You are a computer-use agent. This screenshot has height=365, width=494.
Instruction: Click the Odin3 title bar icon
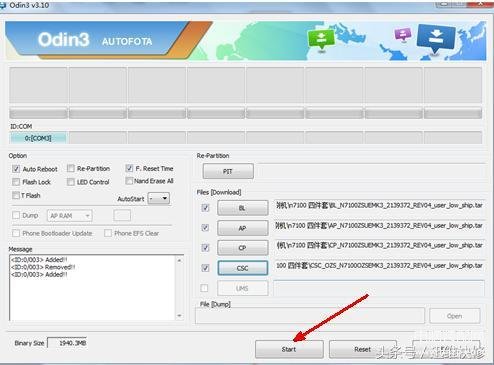[3, 5]
